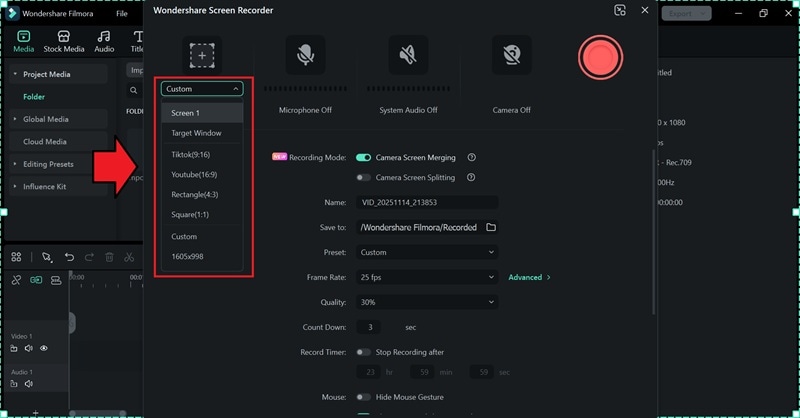Open the File menu in Filmora
Screen dimensions: 800x418
[x=121, y=13]
